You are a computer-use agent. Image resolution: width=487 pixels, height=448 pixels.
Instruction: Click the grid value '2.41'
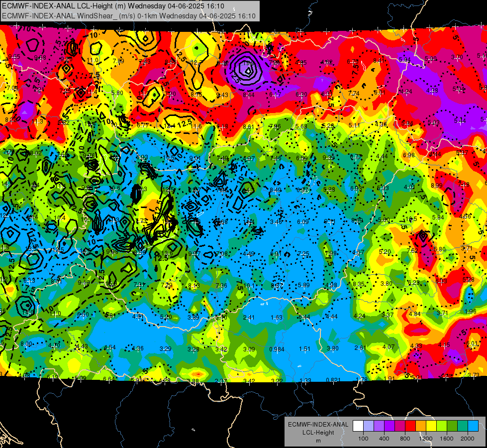pyautogui.click(x=249, y=318)
